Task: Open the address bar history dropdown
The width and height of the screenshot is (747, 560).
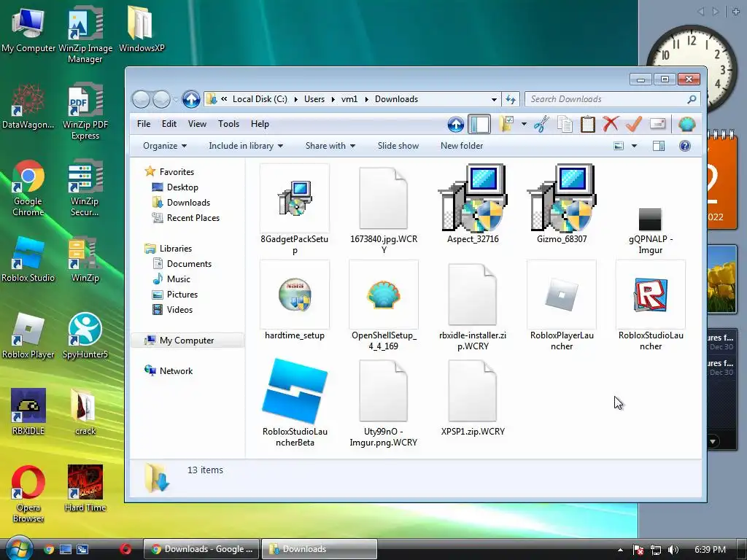Action: point(494,99)
